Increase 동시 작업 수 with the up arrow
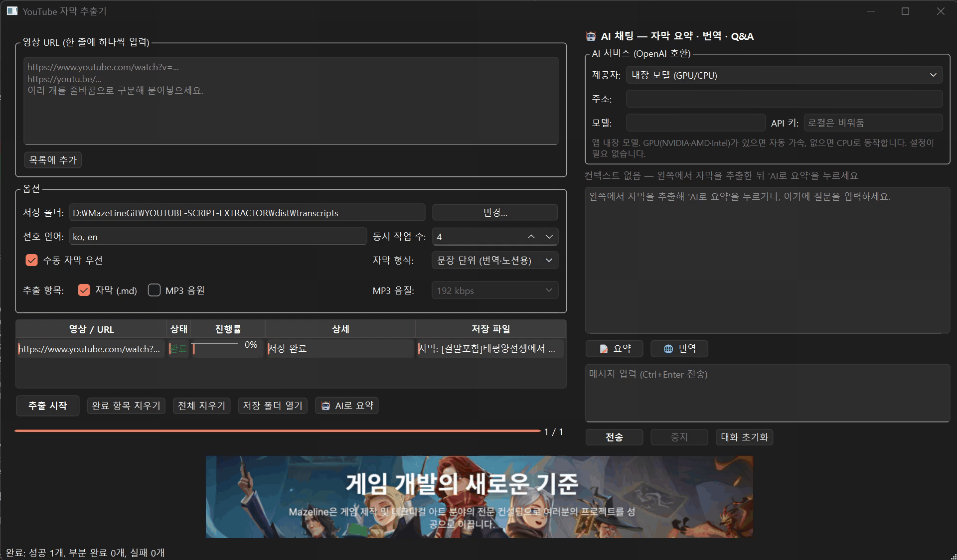Screen dimensions: 957x560 [531, 237]
